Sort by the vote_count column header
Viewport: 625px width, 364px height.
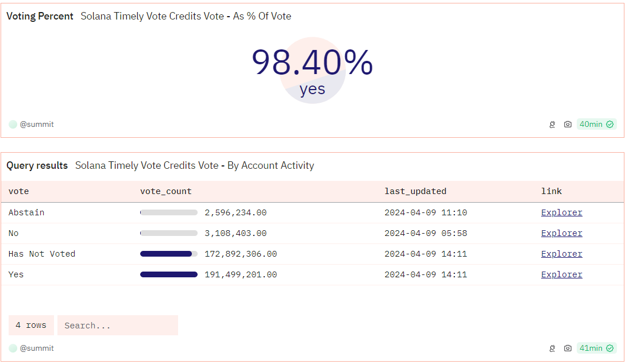point(166,192)
